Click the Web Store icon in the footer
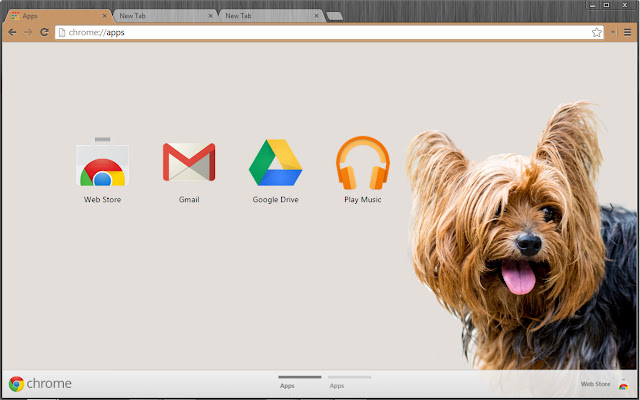640x400 pixels. pos(623,384)
